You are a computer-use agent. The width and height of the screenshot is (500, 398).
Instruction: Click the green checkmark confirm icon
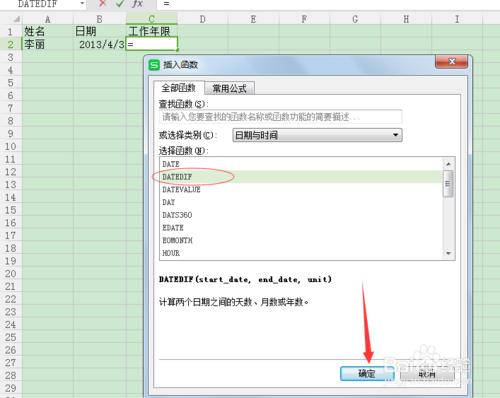120,4
